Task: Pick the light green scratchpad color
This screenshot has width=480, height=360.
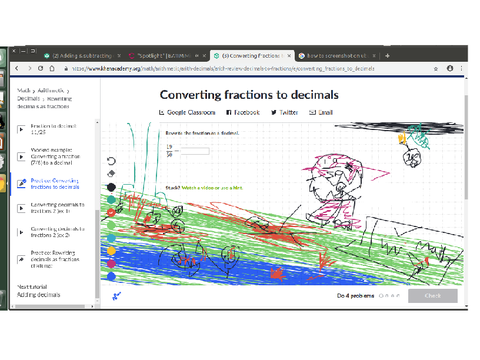Action: tap(111, 225)
